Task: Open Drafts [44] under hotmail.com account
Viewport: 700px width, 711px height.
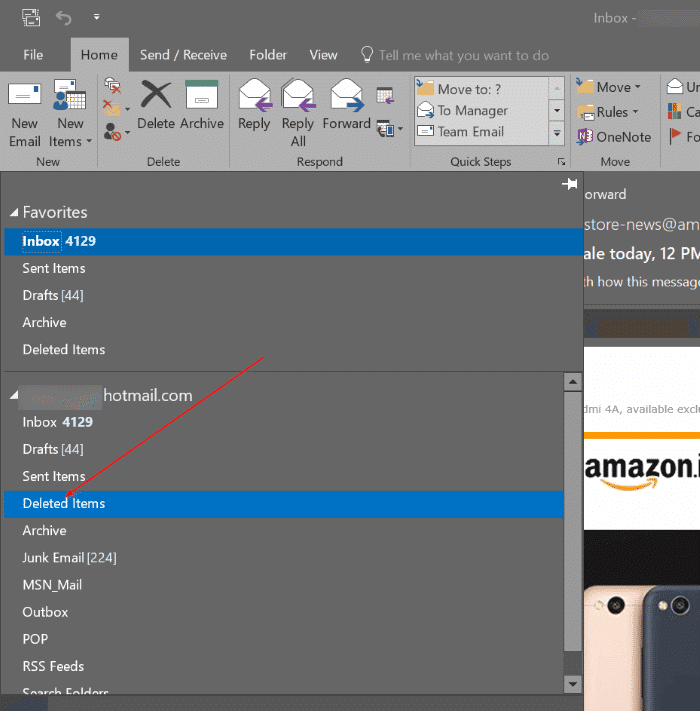Action: tap(284, 449)
